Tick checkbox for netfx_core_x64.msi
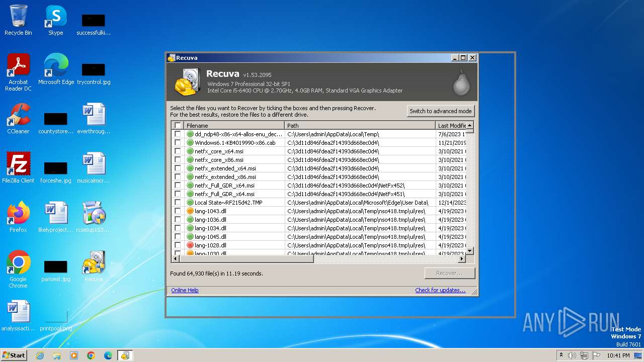 click(178, 151)
